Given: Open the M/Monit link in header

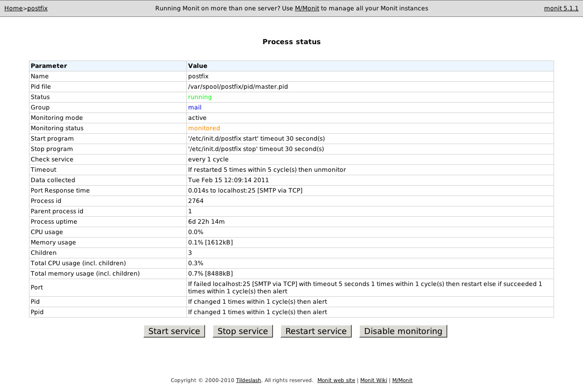Looking at the screenshot, I should point(307,8).
